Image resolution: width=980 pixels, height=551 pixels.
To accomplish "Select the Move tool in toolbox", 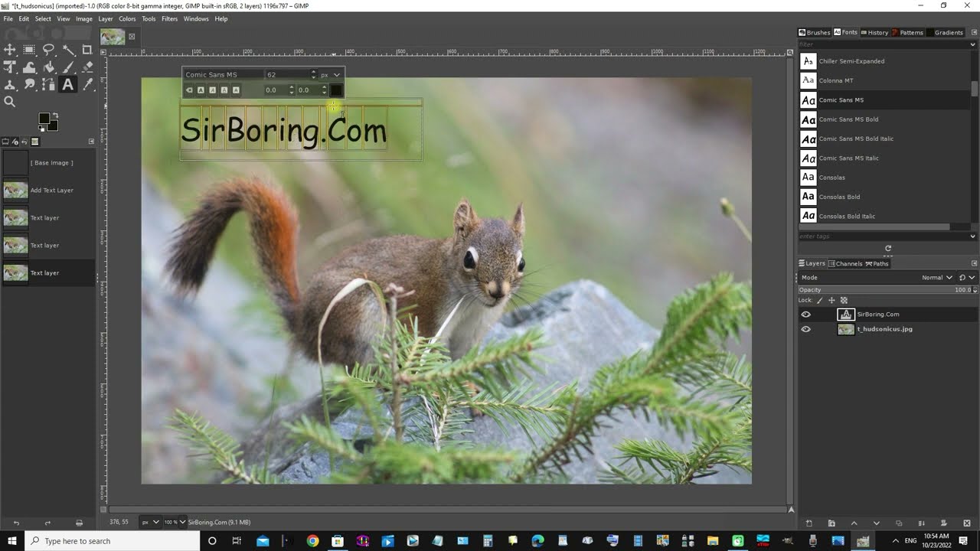I will pyautogui.click(x=10, y=50).
